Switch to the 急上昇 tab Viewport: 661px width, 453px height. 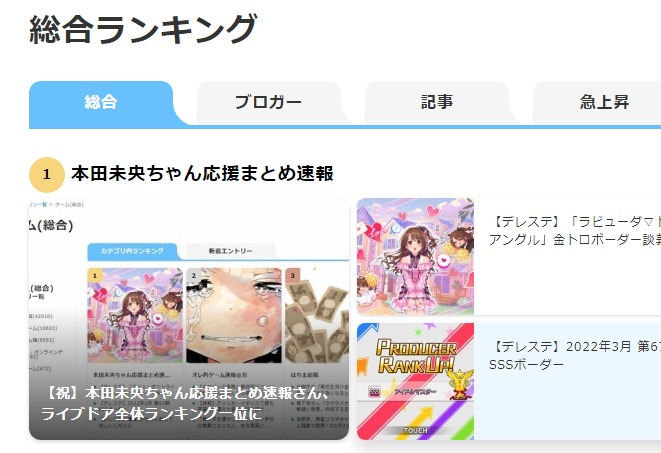click(x=604, y=102)
